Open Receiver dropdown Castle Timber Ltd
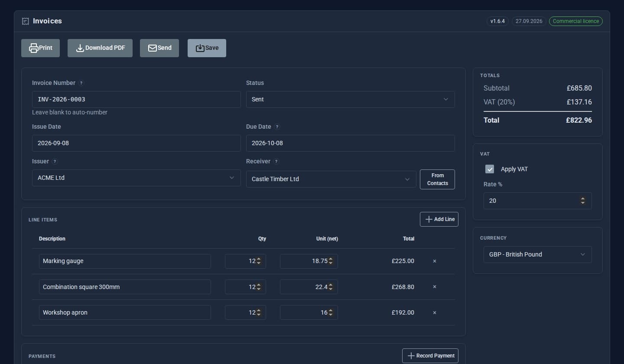This screenshot has width=624, height=364. [x=331, y=179]
